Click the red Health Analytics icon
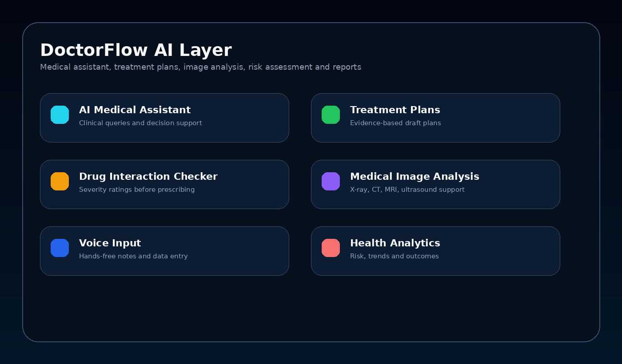Screen dimensions: 622x364 click(331, 248)
